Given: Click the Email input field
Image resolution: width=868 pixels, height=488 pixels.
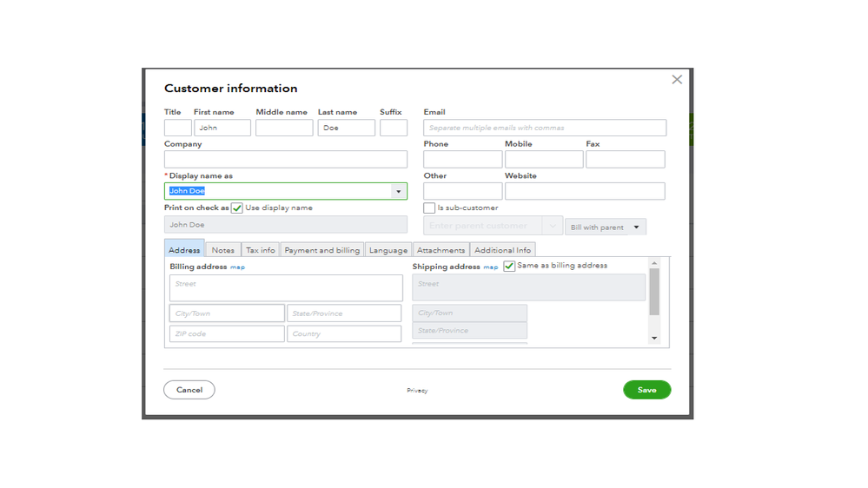Looking at the screenshot, I should (x=545, y=128).
